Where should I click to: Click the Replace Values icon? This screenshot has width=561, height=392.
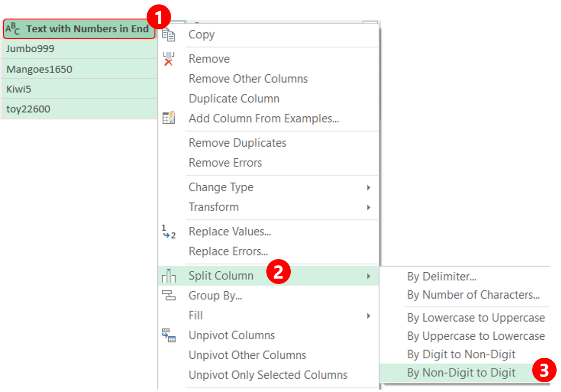coord(168,232)
